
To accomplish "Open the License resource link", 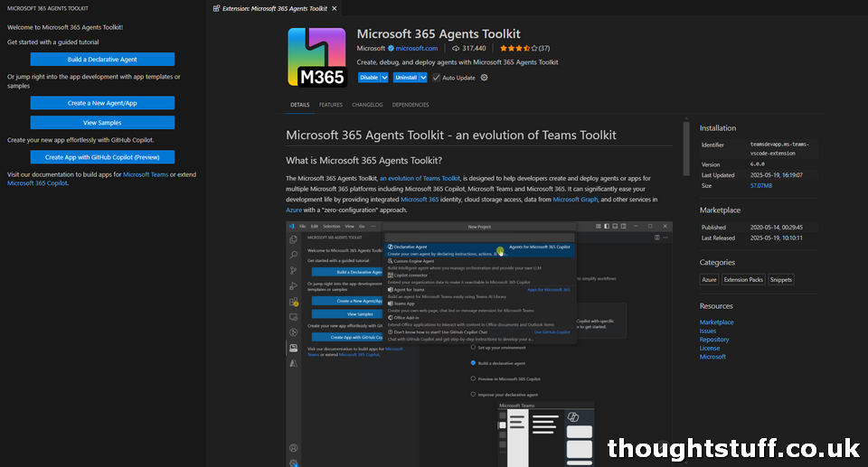I will tap(710, 348).
